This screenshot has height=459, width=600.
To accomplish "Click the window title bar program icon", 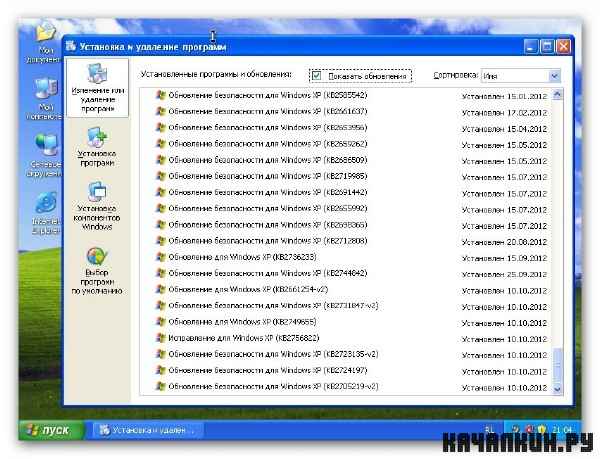I will (x=71, y=46).
